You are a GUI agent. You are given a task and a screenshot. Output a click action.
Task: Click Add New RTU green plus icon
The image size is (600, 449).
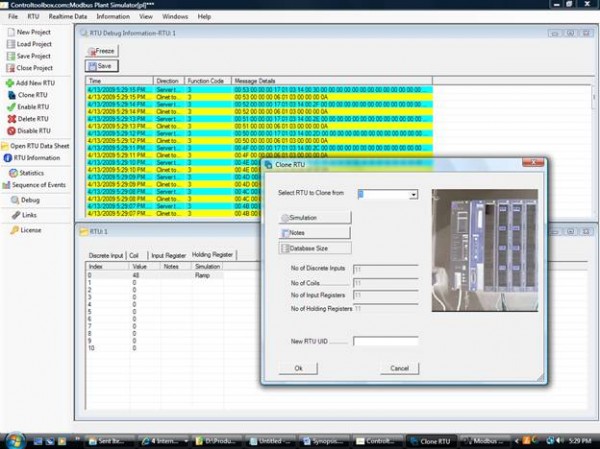coord(10,82)
